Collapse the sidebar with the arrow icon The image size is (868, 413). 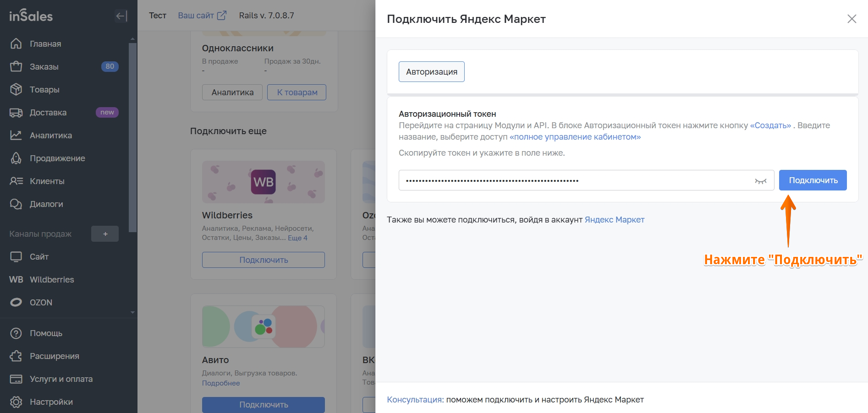121,16
